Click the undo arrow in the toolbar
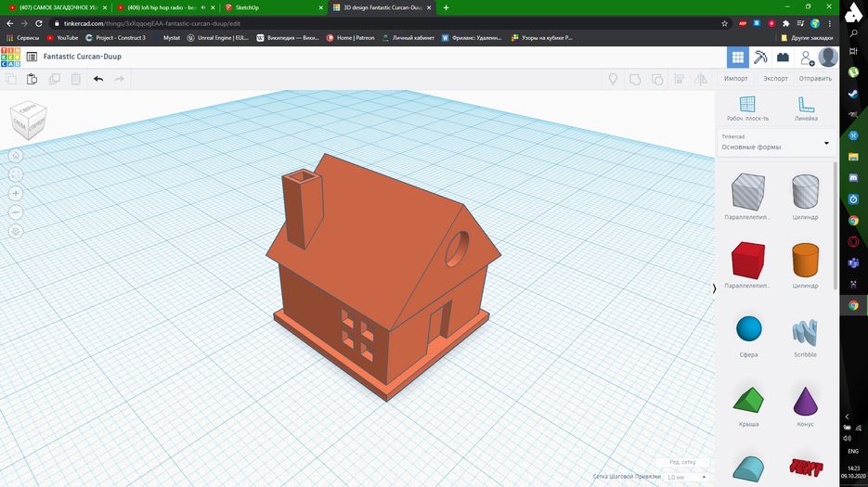 click(98, 79)
